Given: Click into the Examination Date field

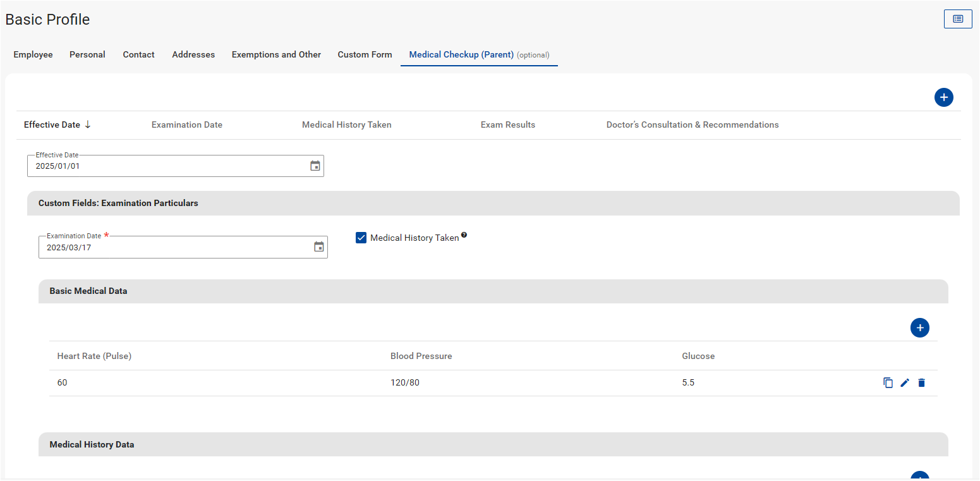Looking at the screenshot, I should pos(171,248).
